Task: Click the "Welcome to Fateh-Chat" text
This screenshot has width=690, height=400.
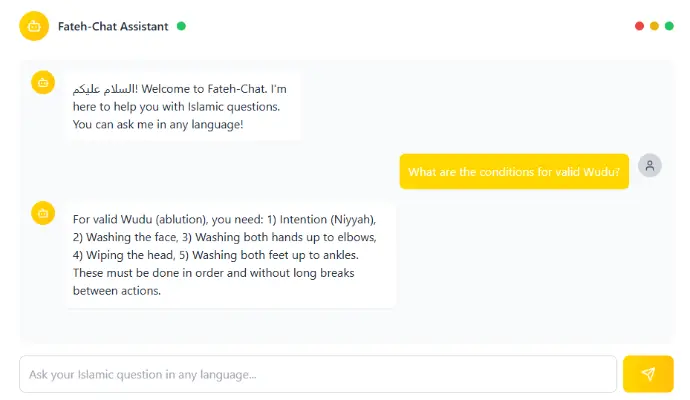Action: point(201,89)
